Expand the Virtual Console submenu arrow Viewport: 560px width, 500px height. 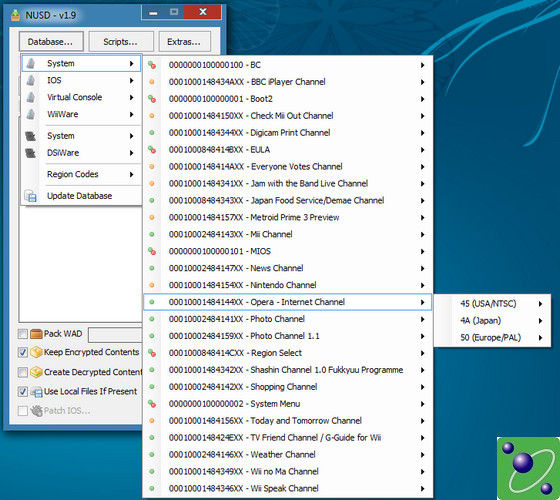[x=131, y=97]
